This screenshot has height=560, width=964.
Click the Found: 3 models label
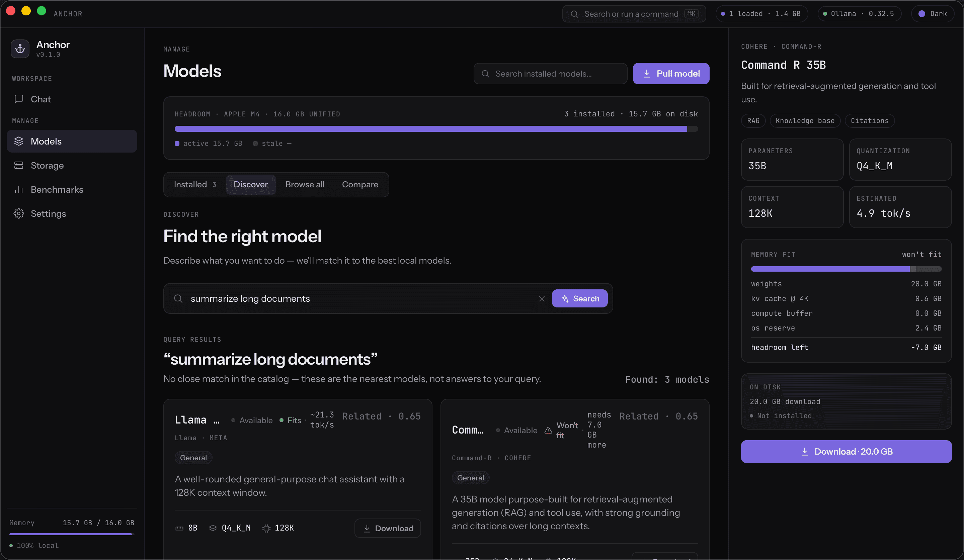click(667, 379)
